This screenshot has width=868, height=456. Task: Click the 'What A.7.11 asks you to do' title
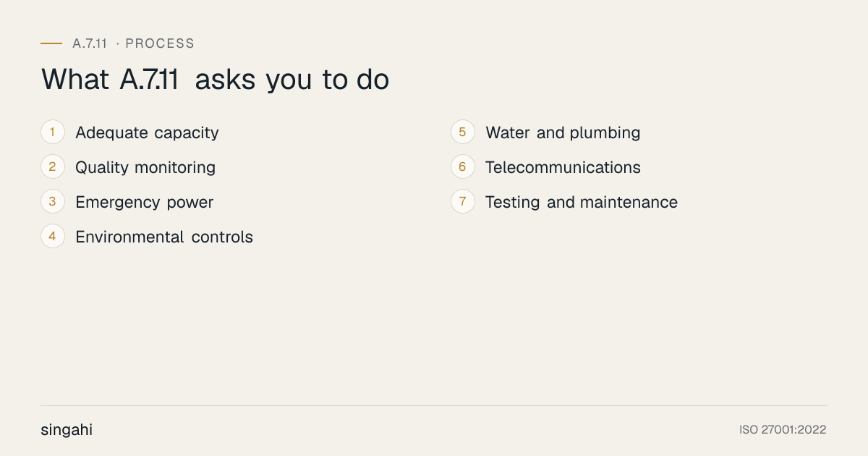(216, 80)
